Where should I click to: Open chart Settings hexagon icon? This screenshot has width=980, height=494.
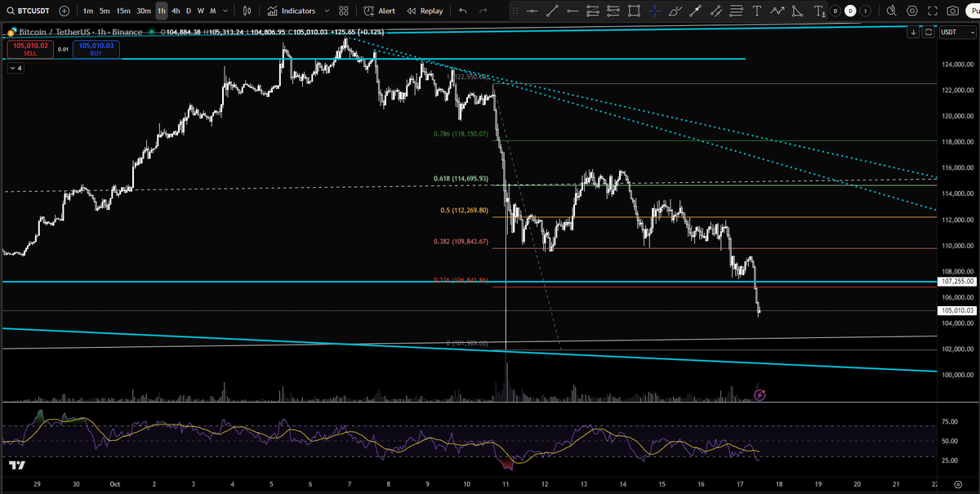coord(911,11)
